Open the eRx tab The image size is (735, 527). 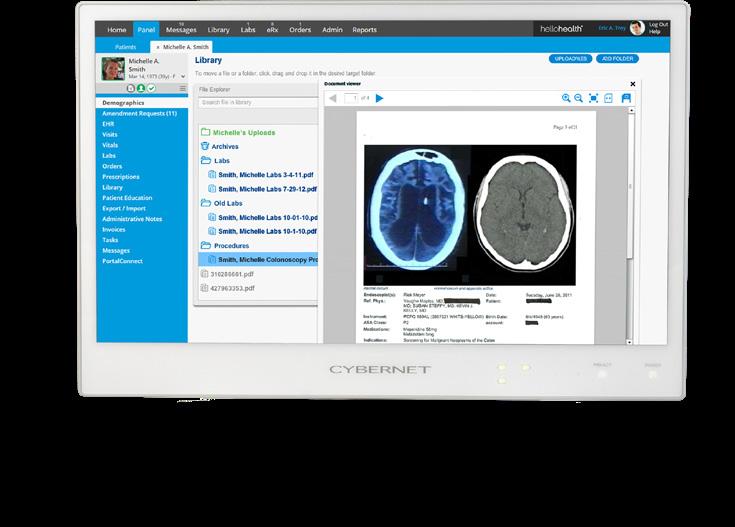pyautogui.click(x=272, y=30)
